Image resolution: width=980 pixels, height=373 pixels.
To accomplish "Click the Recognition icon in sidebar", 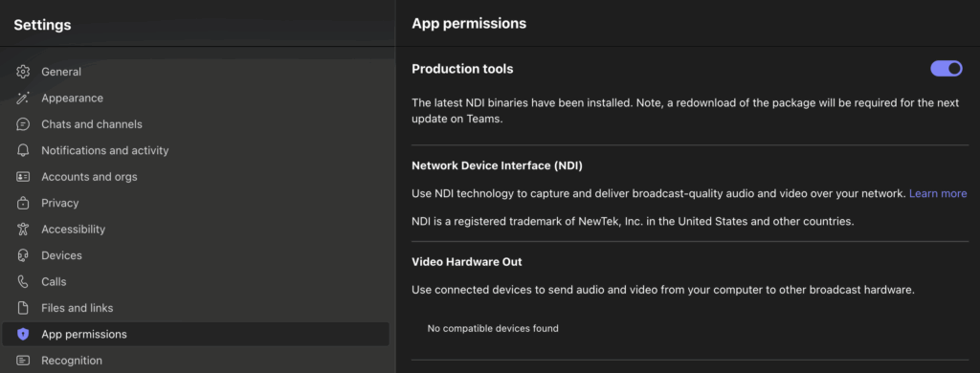I will click(23, 361).
